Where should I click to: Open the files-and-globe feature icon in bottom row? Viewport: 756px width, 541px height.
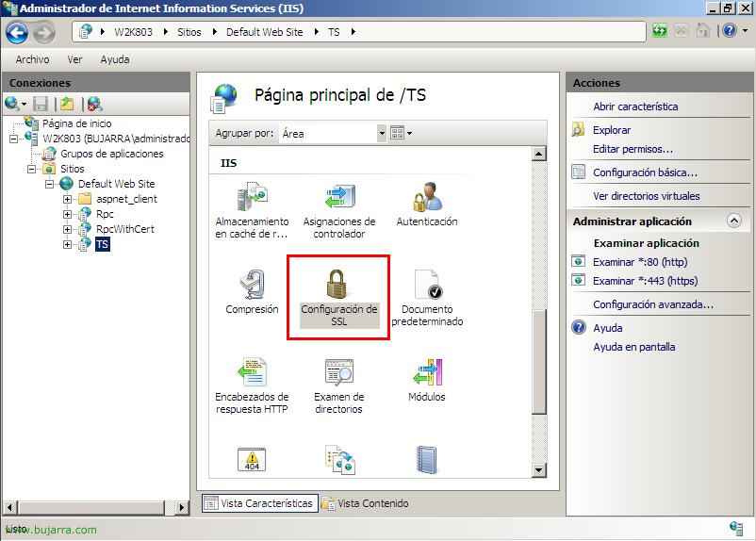pyautogui.click(x=340, y=460)
